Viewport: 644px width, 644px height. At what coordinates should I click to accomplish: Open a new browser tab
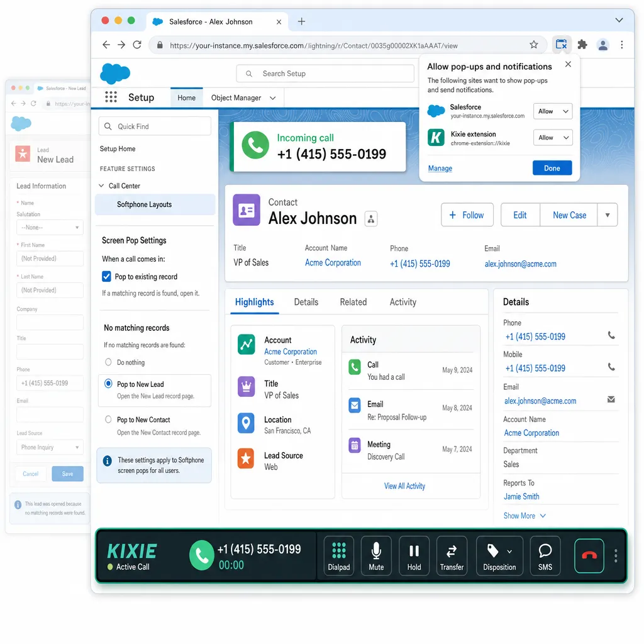pos(301,21)
